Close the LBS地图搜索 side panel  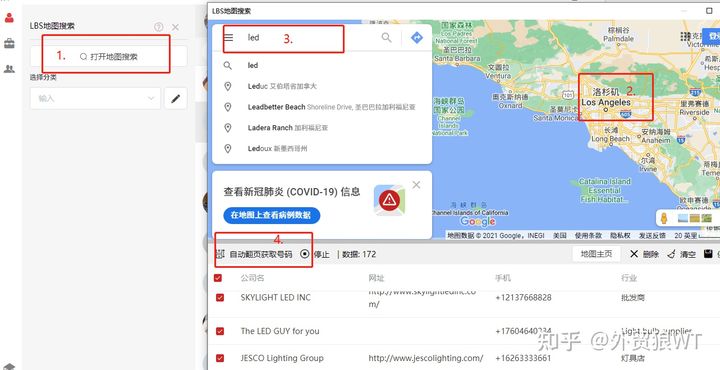click(175, 27)
